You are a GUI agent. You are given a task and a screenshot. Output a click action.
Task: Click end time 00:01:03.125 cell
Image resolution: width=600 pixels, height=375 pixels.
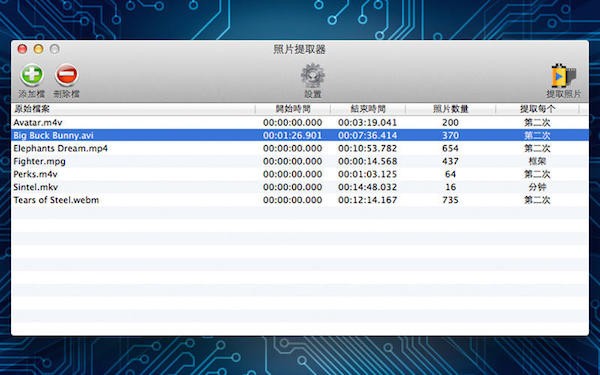pos(368,174)
